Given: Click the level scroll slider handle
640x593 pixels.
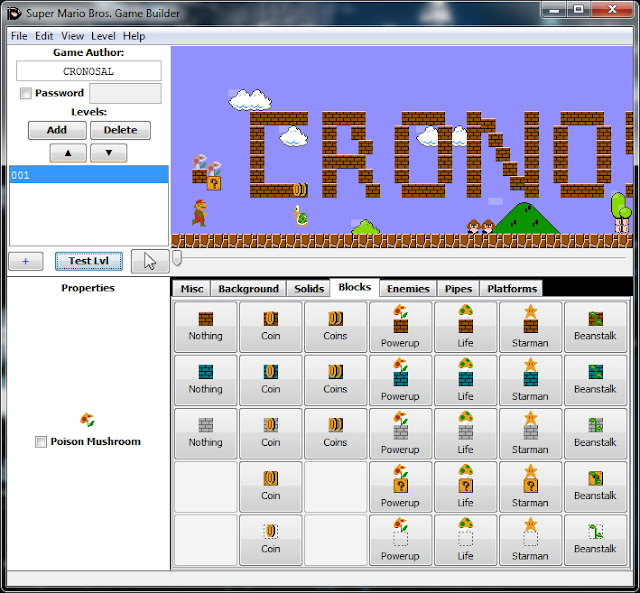Looking at the screenshot, I should pos(177,258).
